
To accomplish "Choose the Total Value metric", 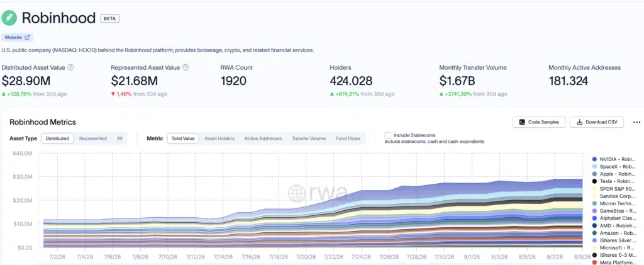I will pyautogui.click(x=183, y=138).
